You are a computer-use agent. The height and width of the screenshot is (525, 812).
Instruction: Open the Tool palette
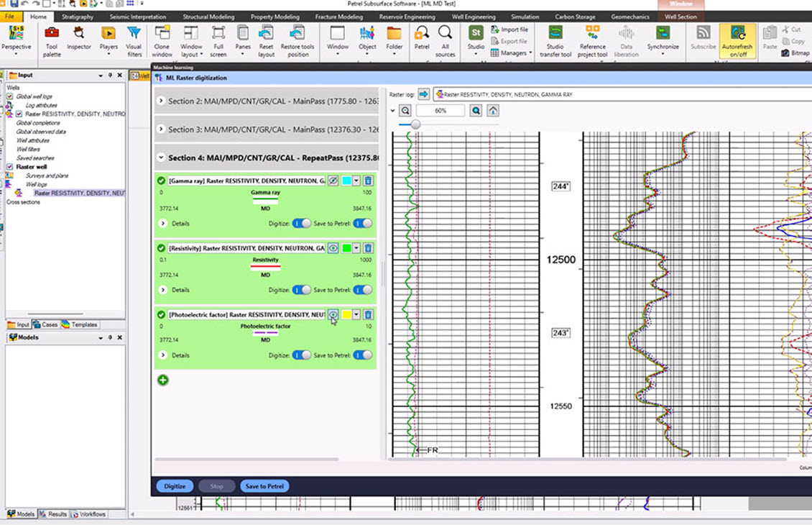pos(52,38)
